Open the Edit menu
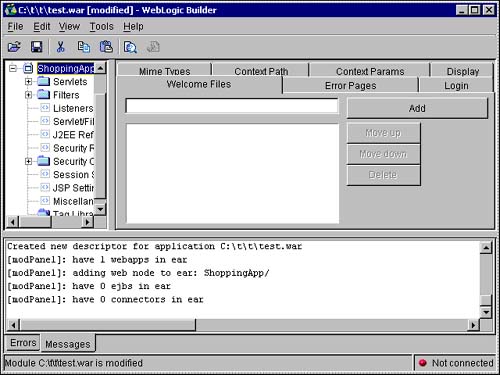The height and width of the screenshot is (375, 500). click(x=42, y=26)
